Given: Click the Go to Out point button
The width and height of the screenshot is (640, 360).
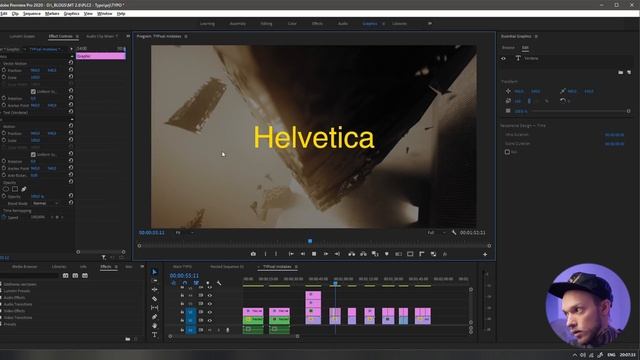Looking at the screenshot, I should coord(337,254).
